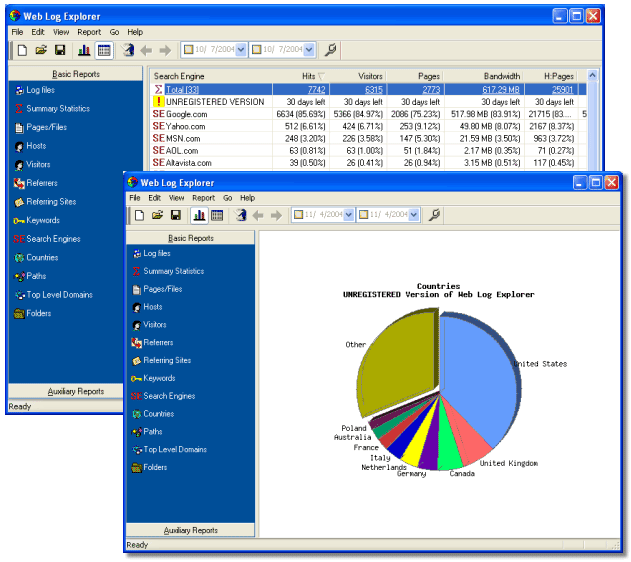
Task: Sort by Bandwidth column header
Action: 484,76
